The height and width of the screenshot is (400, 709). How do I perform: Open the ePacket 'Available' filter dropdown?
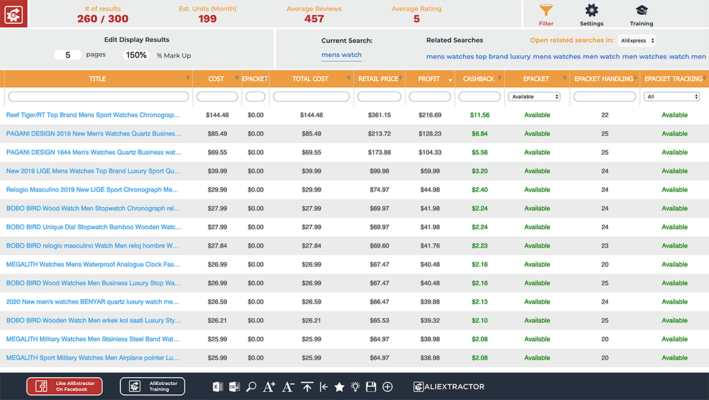coord(535,97)
